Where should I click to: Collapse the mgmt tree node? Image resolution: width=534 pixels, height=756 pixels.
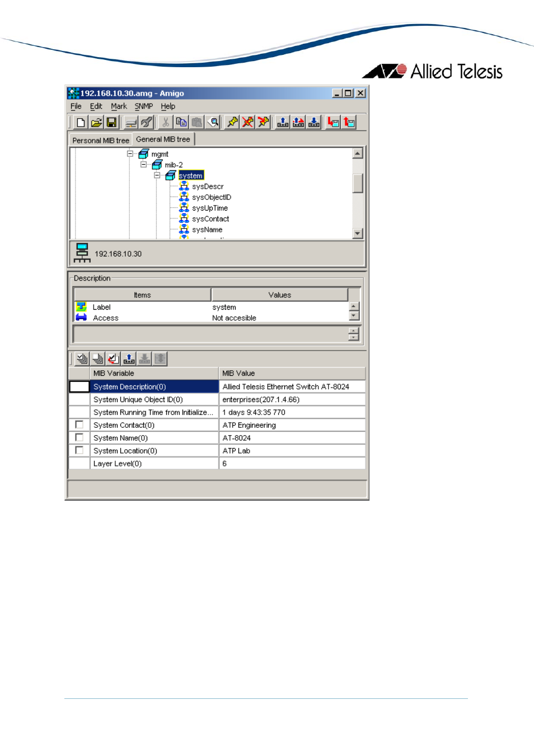click(x=130, y=153)
